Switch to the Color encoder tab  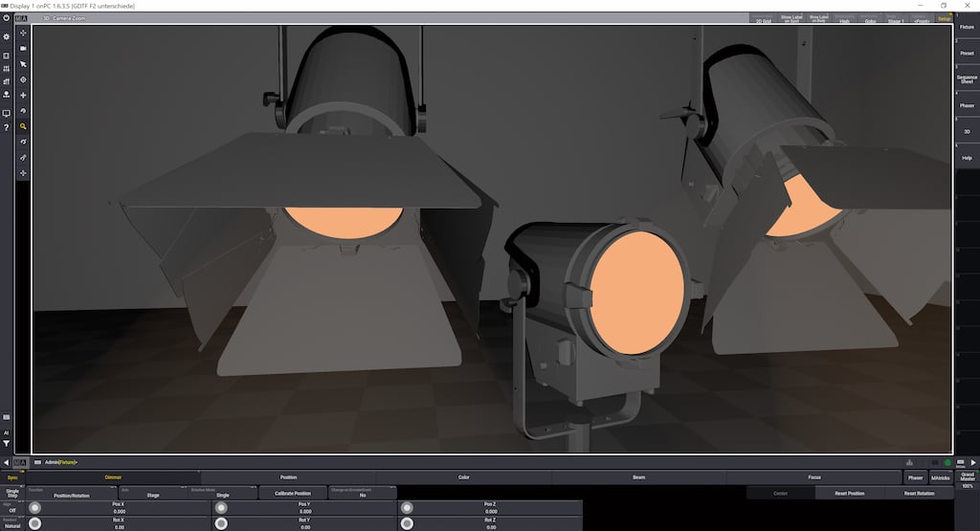tap(463, 476)
